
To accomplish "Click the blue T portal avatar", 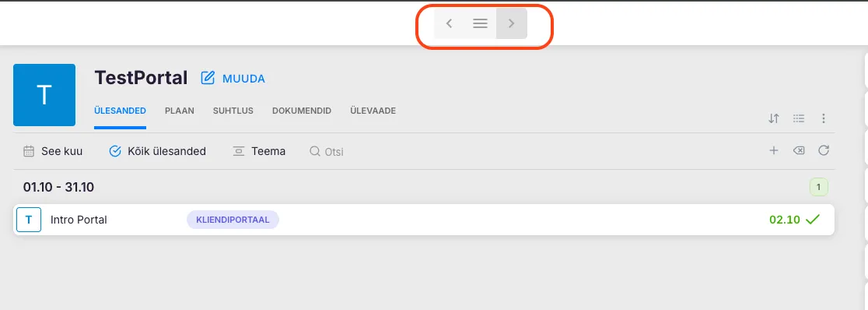I will click(44, 95).
